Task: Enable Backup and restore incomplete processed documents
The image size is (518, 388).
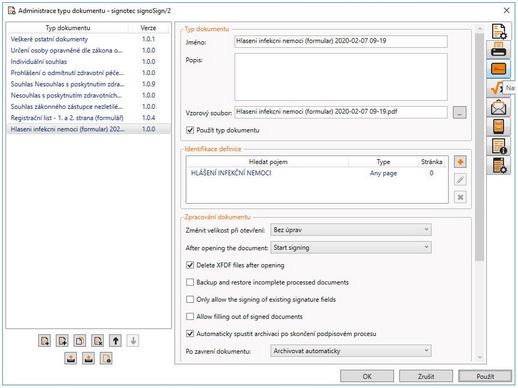Action: tap(190, 282)
